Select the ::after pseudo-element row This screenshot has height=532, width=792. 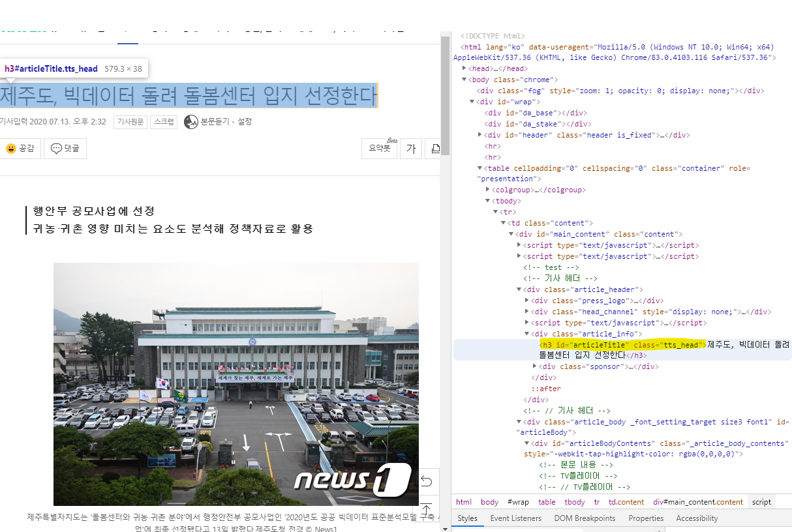pos(546,389)
